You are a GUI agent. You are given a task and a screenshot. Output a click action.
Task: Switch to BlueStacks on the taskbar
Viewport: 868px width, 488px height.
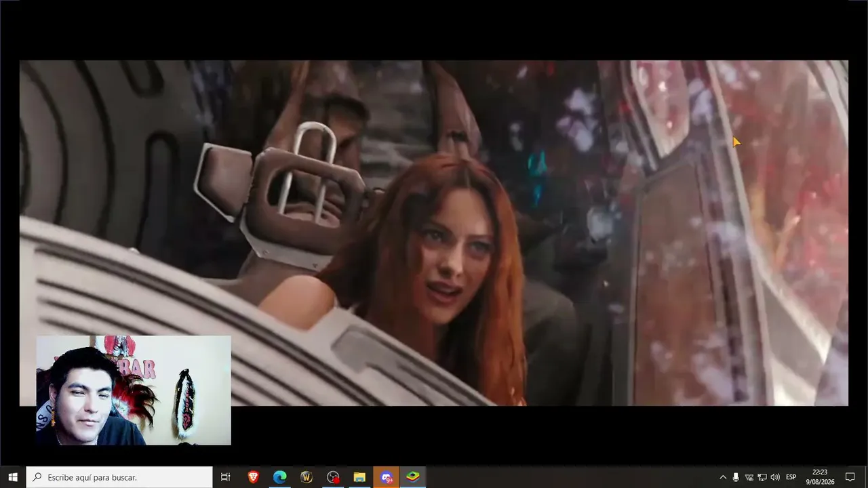click(x=413, y=477)
